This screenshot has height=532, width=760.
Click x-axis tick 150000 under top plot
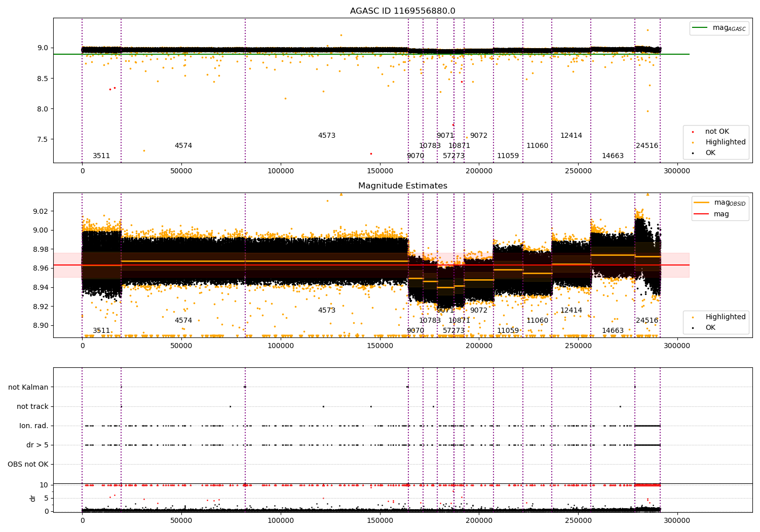tap(379, 171)
